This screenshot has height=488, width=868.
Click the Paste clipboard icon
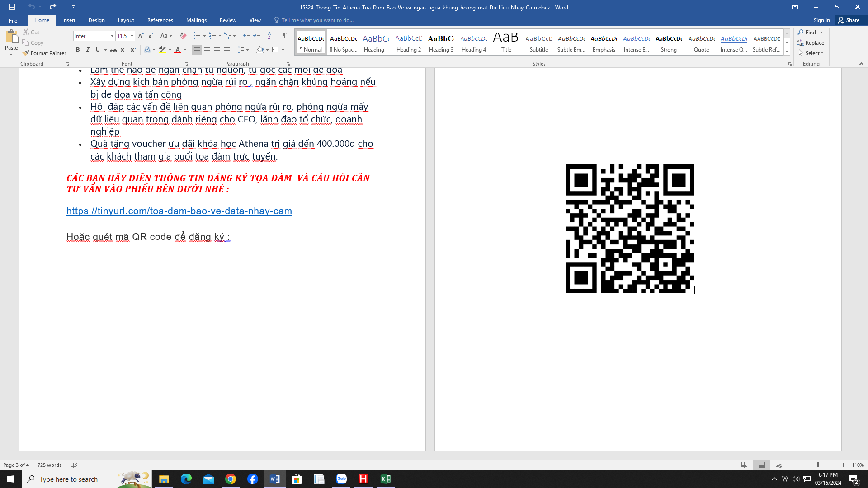coord(11,37)
